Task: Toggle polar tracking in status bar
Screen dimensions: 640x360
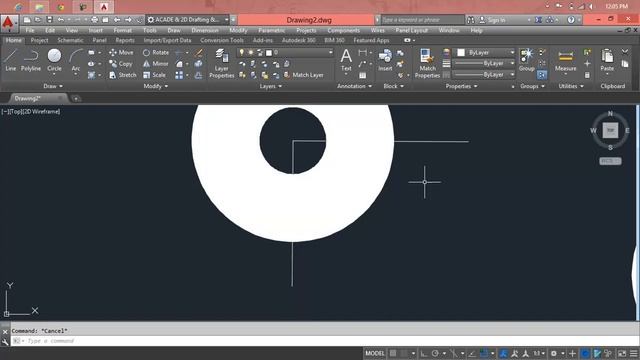Action: [x=435, y=353]
